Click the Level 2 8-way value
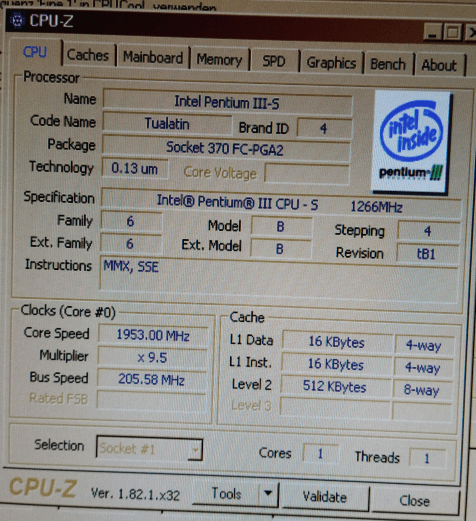Viewport: 476px width, 521px height. 422,389
